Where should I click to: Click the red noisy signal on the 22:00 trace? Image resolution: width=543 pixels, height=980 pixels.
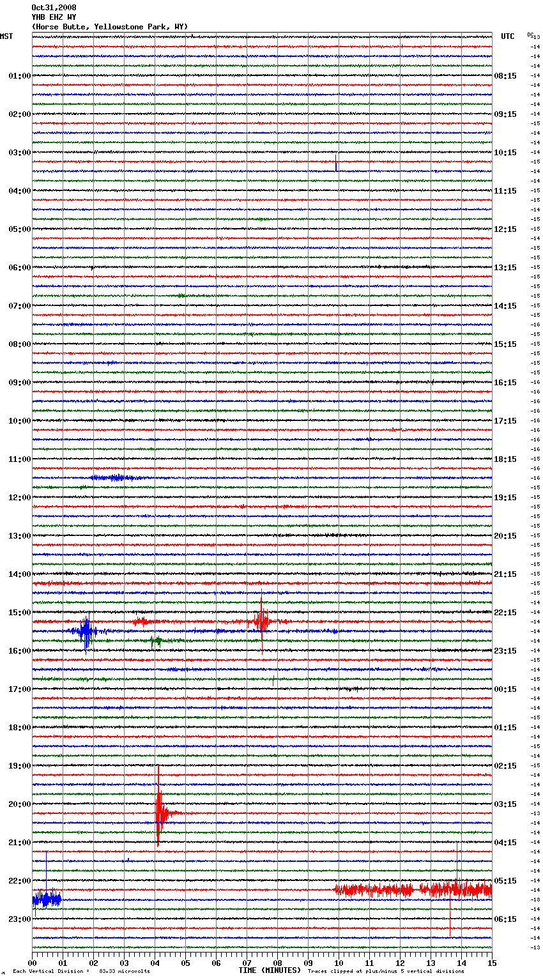pos(413,889)
